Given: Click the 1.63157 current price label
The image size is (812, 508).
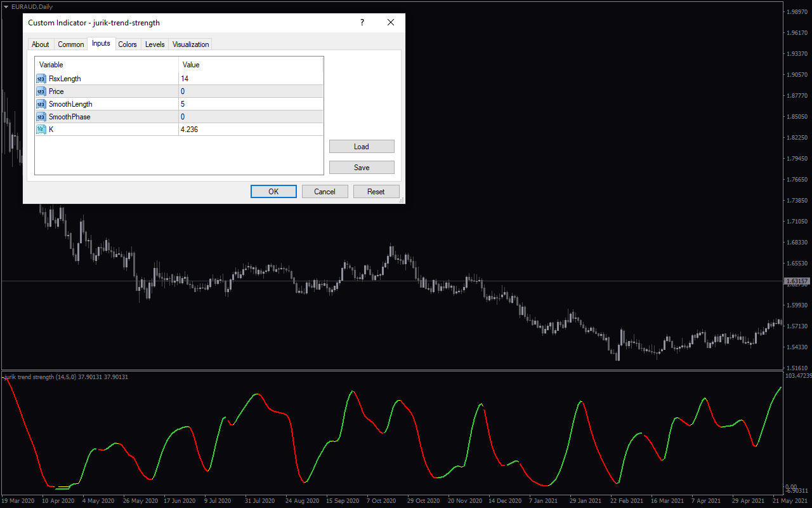Looking at the screenshot, I should pos(797,281).
